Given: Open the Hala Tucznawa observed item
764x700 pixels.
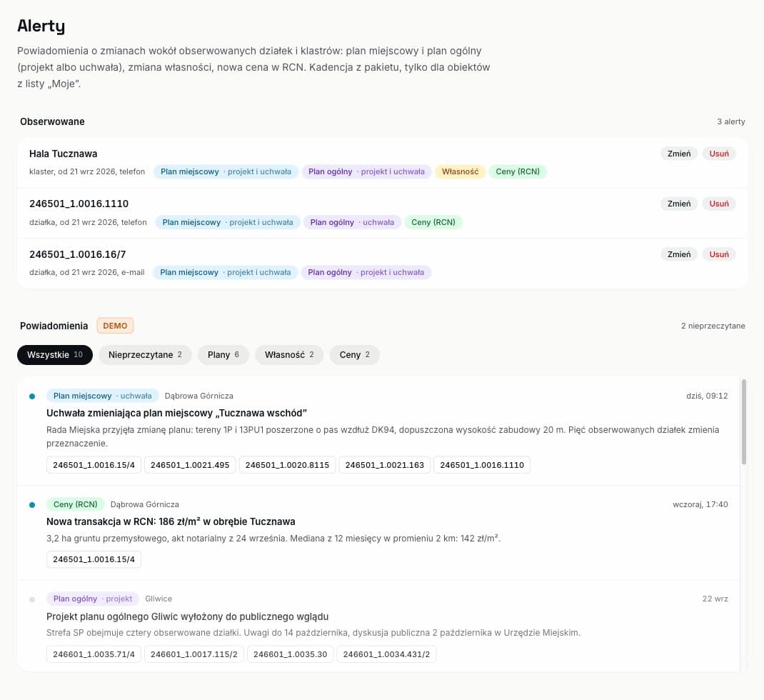Looking at the screenshot, I should click(64, 154).
